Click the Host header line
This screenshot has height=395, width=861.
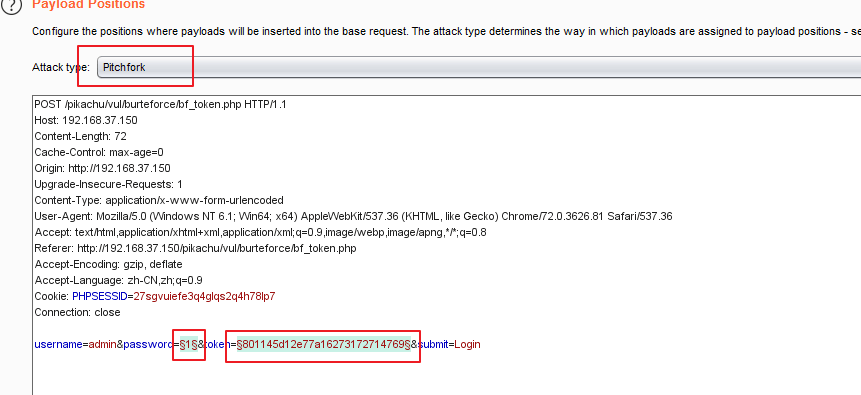86,120
